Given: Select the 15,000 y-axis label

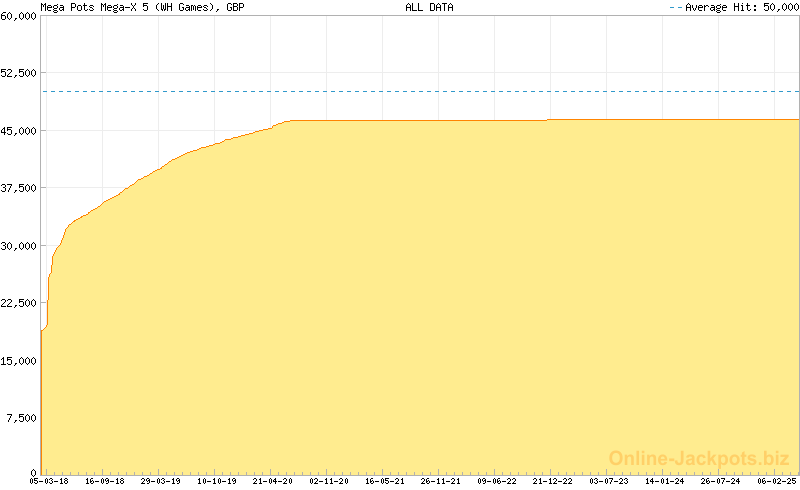Looking at the screenshot, I should pyautogui.click(x=18, y=361).
